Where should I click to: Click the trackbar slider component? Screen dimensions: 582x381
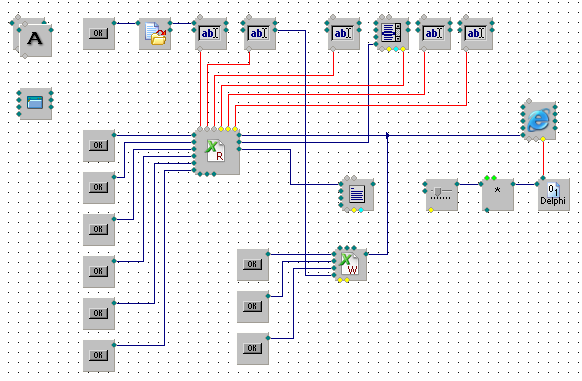[x=442, y=195]
